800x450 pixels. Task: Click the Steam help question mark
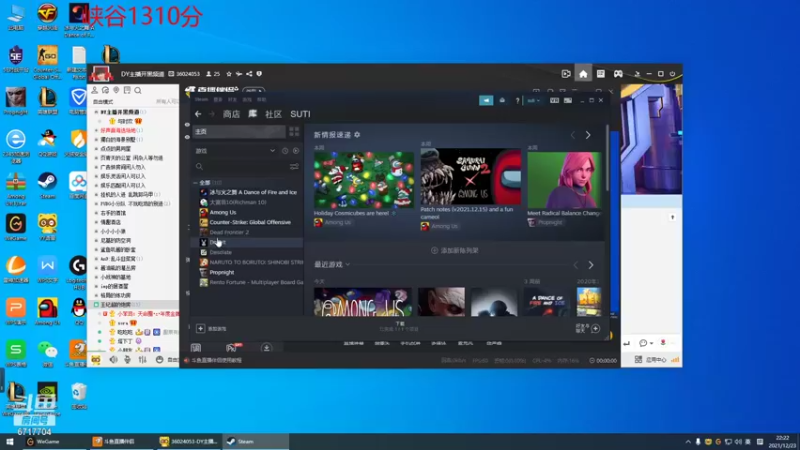517,101
